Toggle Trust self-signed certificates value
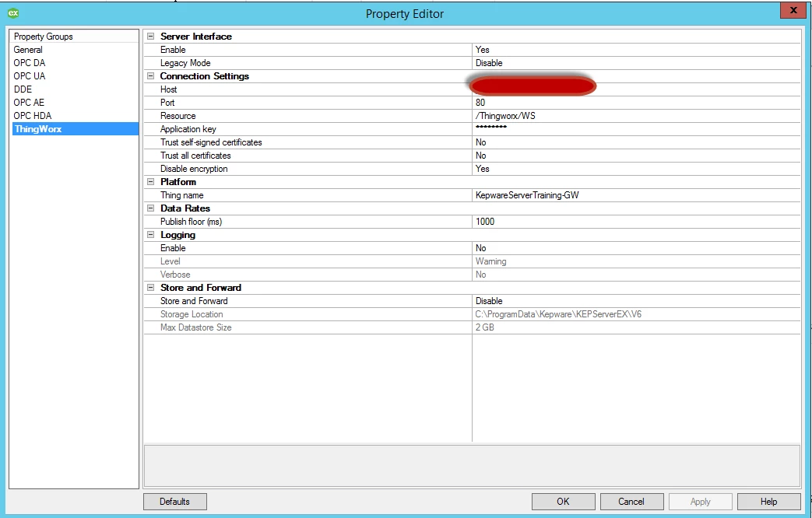Screen dimensions: 812x518 pyautogui.click(x=637, y=142)
